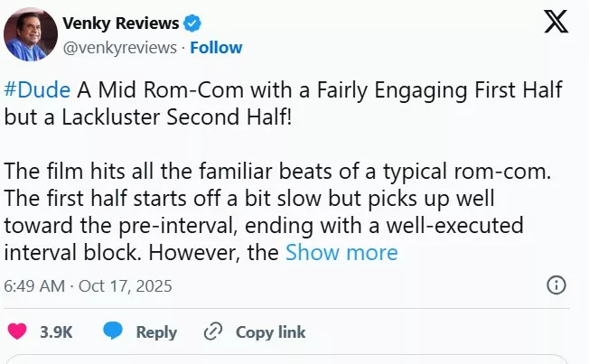Click the Oct 17, 2025 date
The height and width of the screenshot is (364, 589).
point(125,286)
